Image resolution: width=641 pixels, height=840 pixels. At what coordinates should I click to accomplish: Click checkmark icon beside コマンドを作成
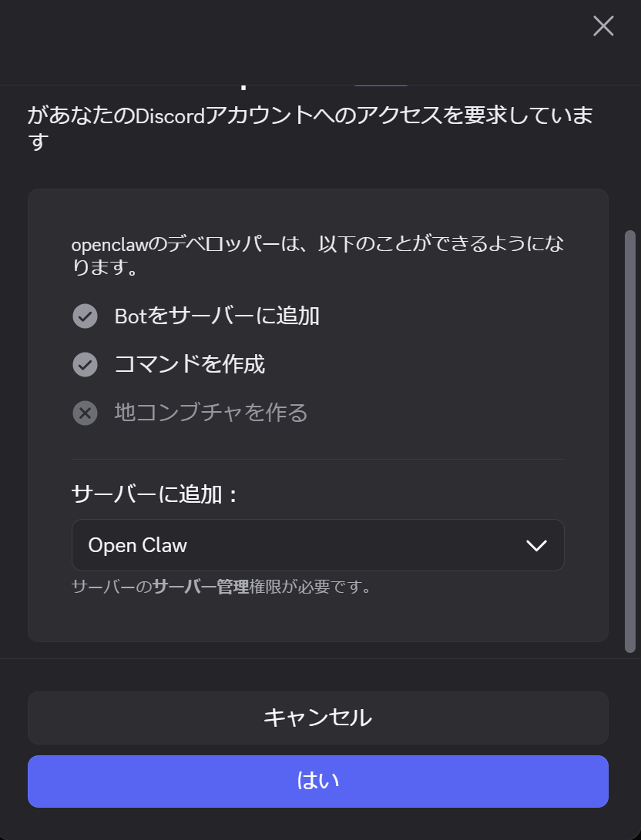coord(85,364)
